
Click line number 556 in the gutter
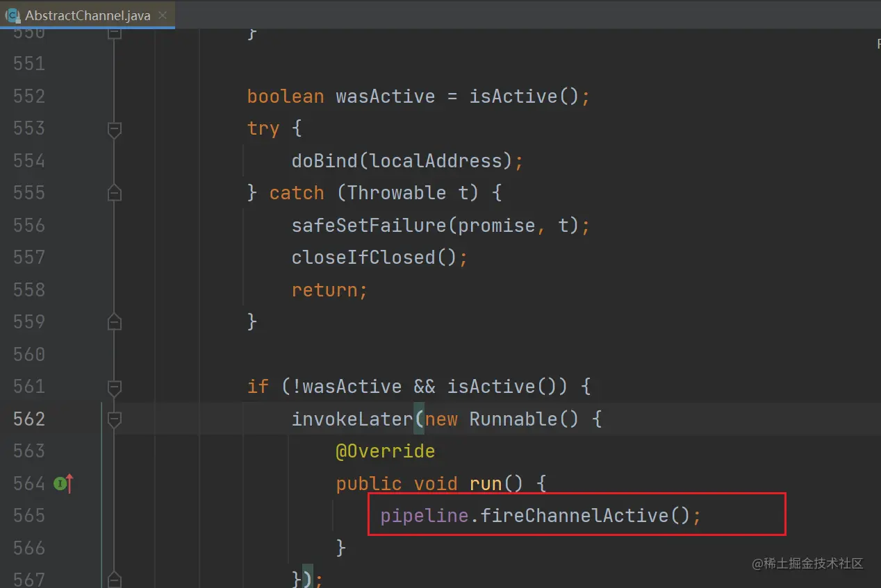29,225
